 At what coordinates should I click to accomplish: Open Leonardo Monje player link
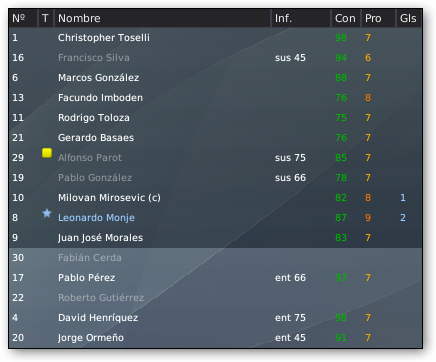tap(96, 218)
